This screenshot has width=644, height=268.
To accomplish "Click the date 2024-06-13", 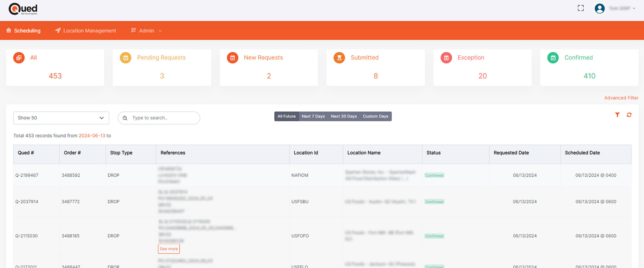I will pos(92,136).
